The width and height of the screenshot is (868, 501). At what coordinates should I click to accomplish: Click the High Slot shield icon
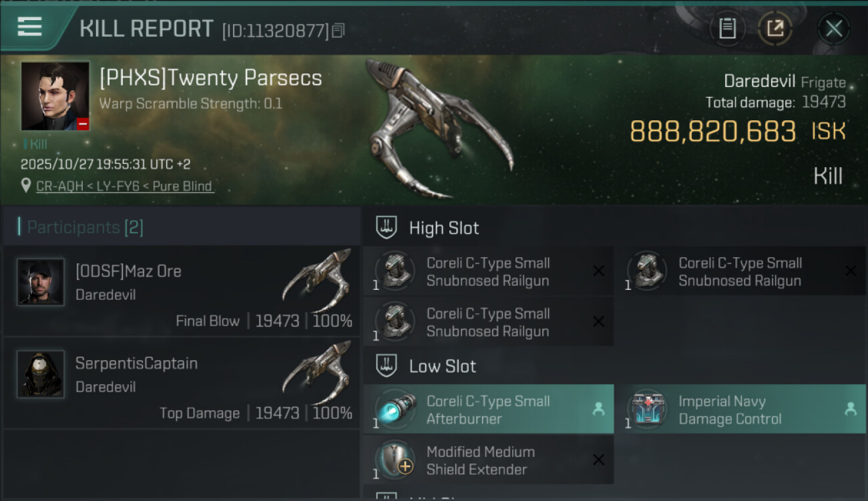click(387, 228)
